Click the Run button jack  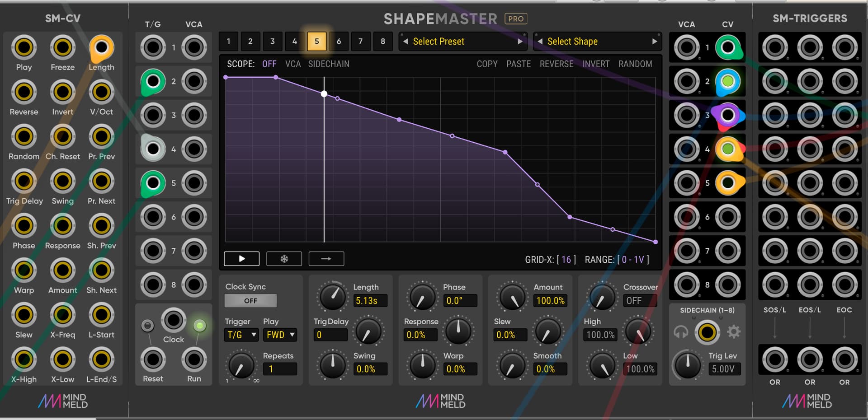[x=194, y=359]
